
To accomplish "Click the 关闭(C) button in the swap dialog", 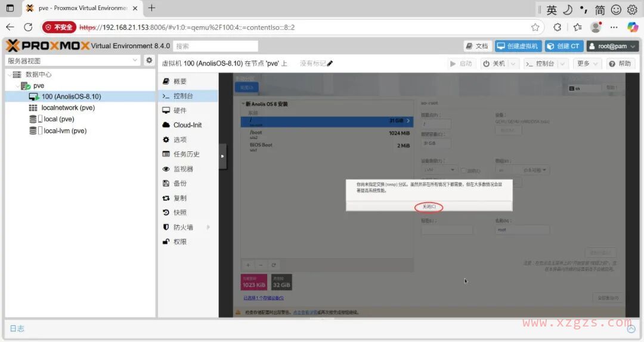I will tap(429, 206).
